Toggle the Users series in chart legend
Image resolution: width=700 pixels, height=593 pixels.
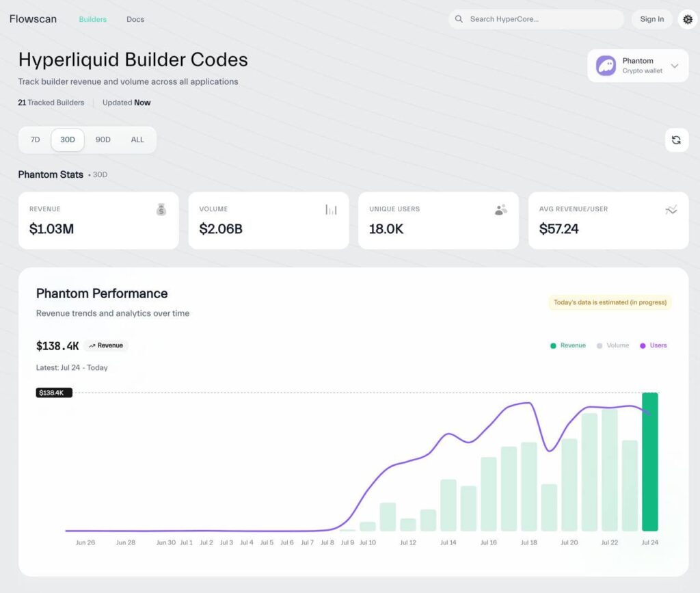click(654, 345)
